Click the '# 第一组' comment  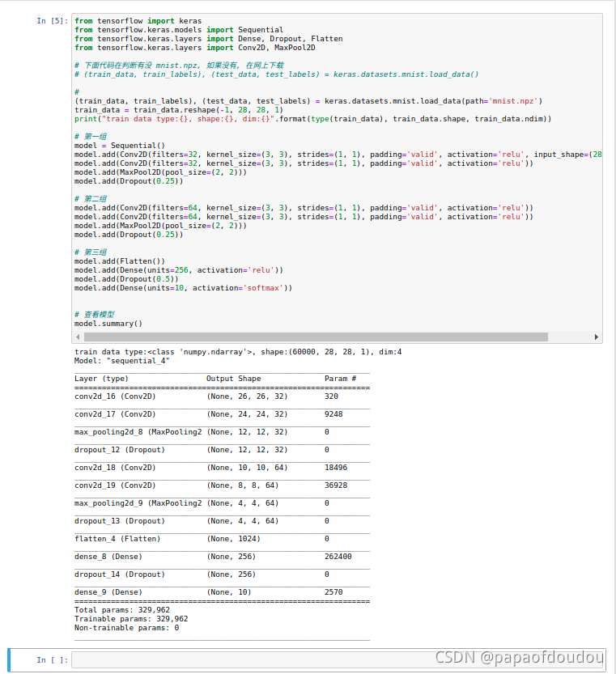[x=91, y=137]
